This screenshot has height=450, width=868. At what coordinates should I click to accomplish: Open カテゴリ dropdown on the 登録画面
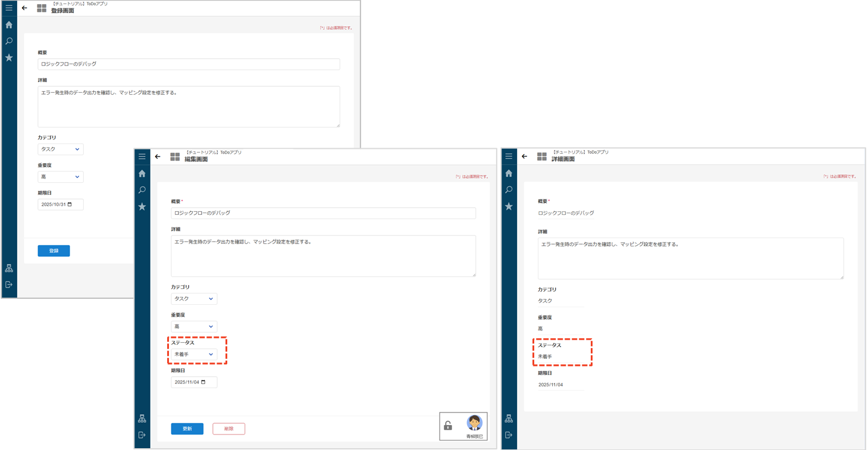[x=60, y=149]
